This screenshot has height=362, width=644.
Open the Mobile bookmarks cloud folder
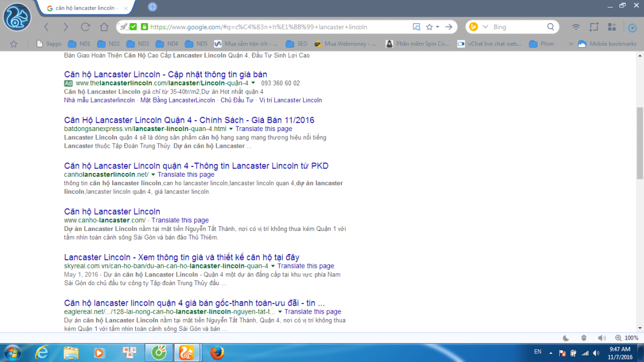point(607,44)
